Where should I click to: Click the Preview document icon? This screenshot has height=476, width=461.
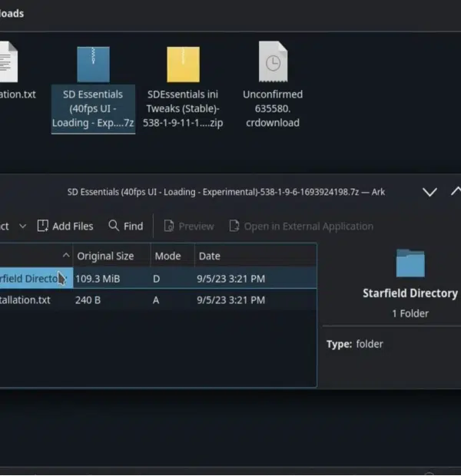point(169,226)
